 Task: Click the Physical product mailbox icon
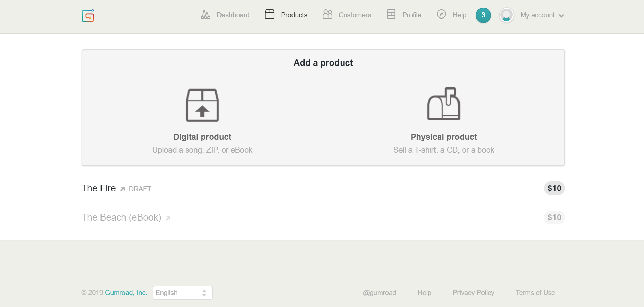coord(443,104)
